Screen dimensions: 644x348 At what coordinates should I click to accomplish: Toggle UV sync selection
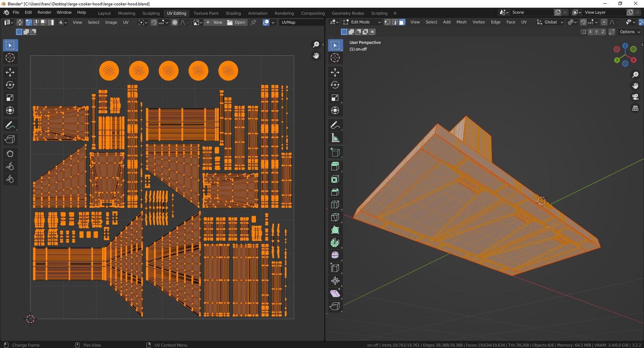click(x=20, y=22)
